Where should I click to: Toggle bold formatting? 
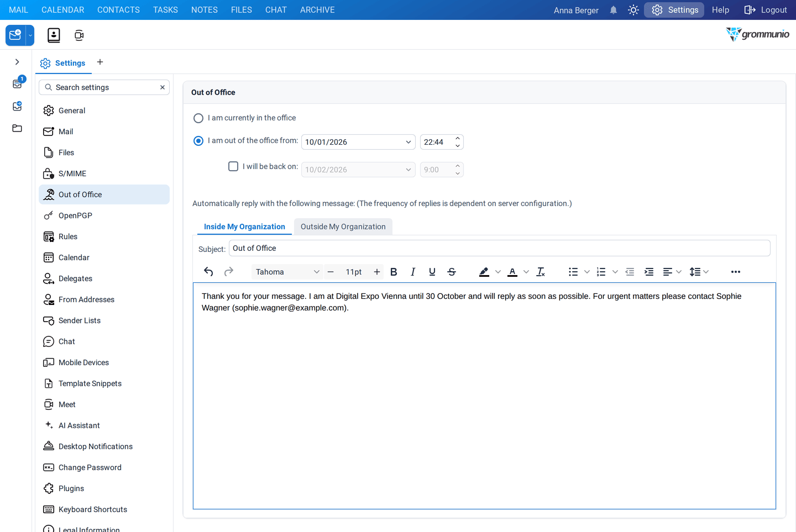click(394, 272)
